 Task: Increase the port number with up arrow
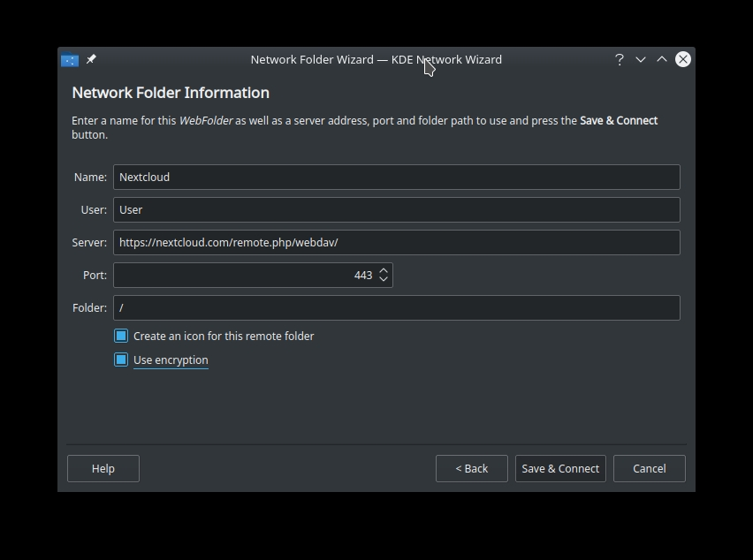click(384, 270)
